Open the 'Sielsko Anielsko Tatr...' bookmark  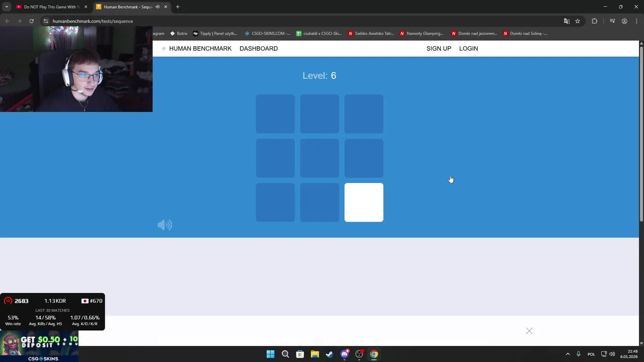[x=371, y=34]
